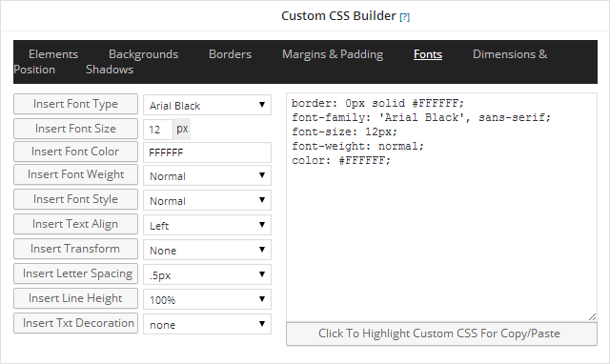Click To Highlight Custom CSS For Copy/Paste
610x364 pixels.
click(x=441, y=334)
